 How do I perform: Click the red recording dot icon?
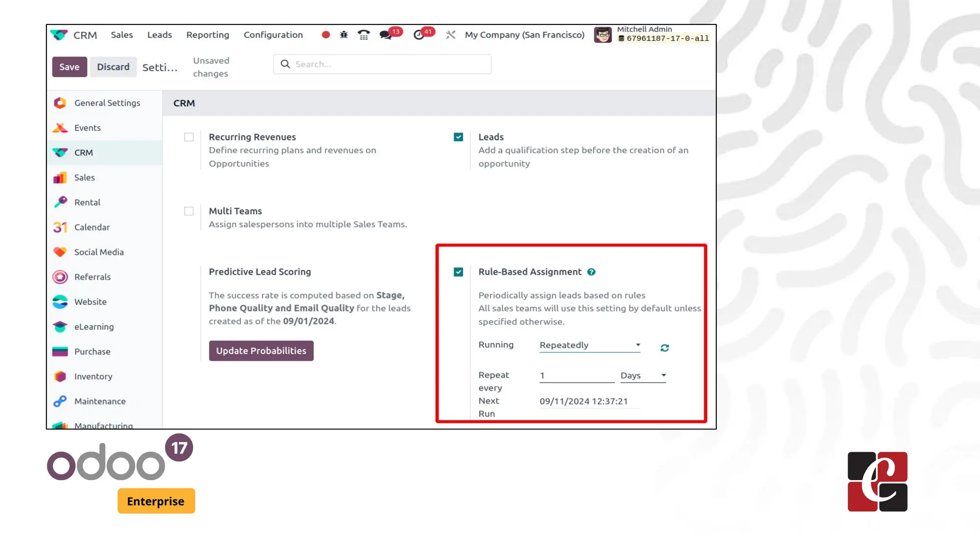[x=326, y=35]
